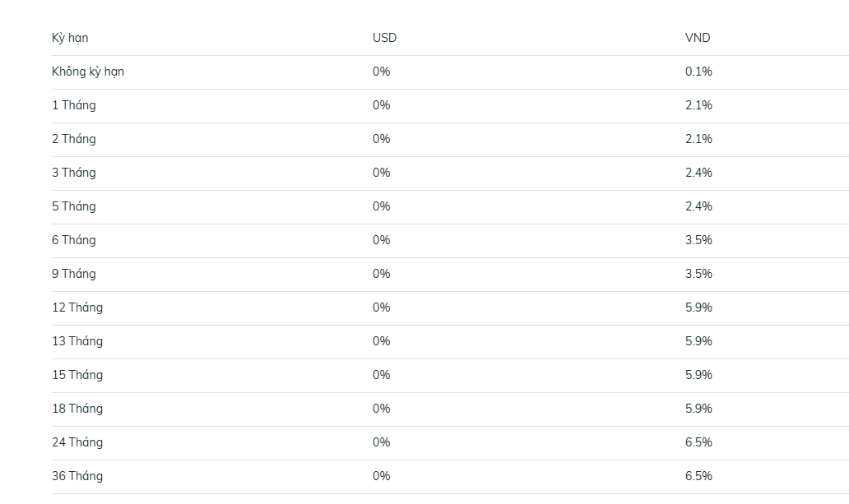The image size is (849, 504).
Task: Click the USD column header
Action: (384, 39)
